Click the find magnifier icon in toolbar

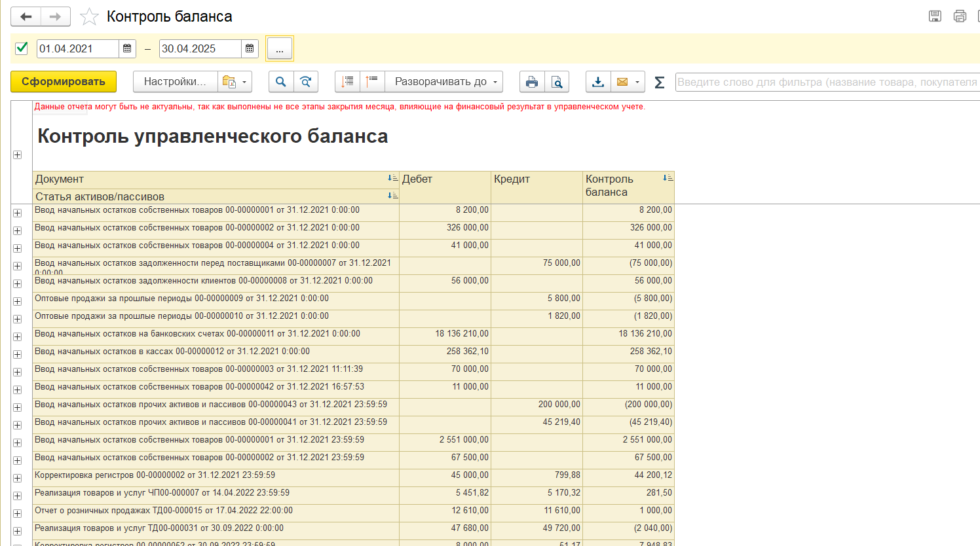point(281,82)
